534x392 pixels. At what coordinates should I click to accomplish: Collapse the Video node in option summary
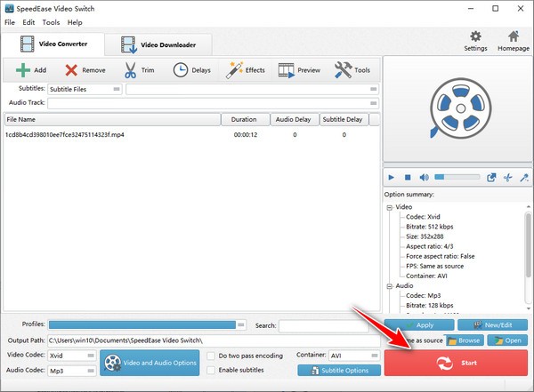tap(389, 207)
